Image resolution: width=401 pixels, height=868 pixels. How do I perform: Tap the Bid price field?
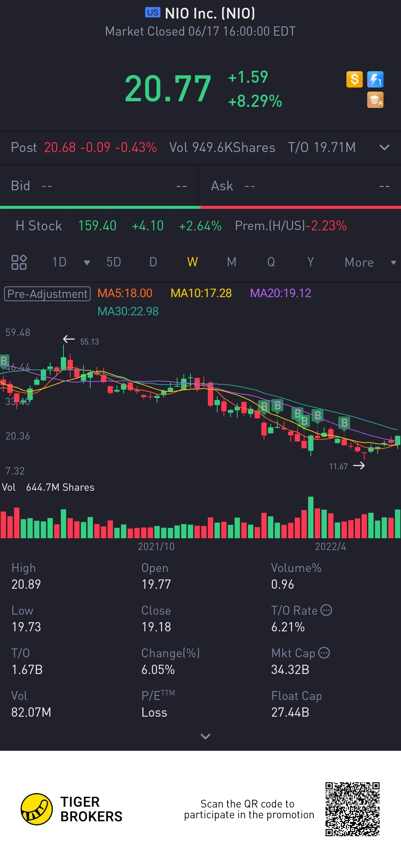(x=99, y=186)
